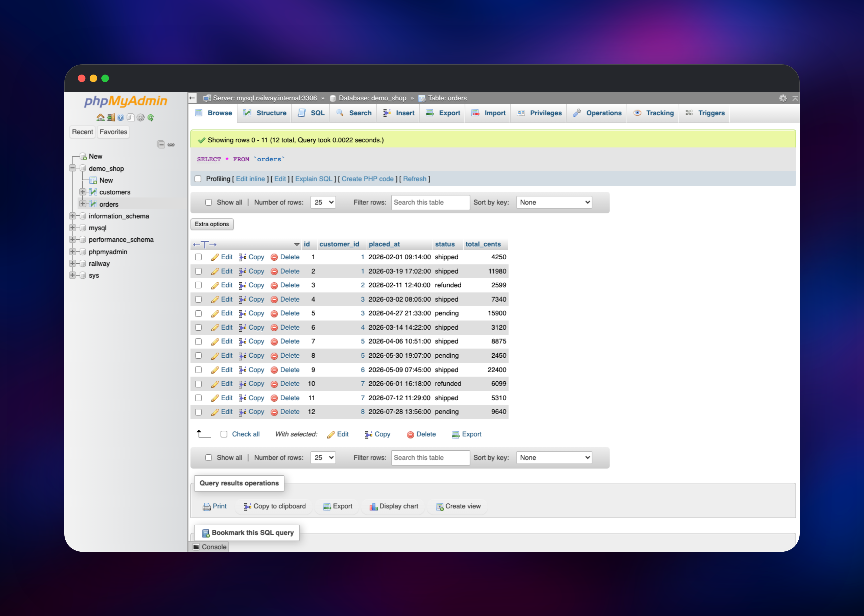The width and height of the screenshot is (864, 616).
Task: Tick the lower Show all checkbox
Action: [209, 458]
